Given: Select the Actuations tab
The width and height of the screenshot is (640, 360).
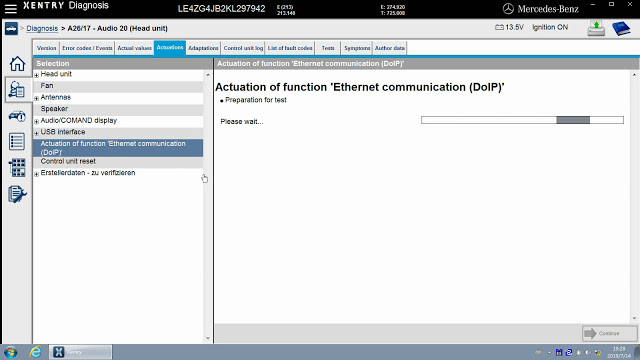Looking at the screenshot, I should (x=170, y=48).
